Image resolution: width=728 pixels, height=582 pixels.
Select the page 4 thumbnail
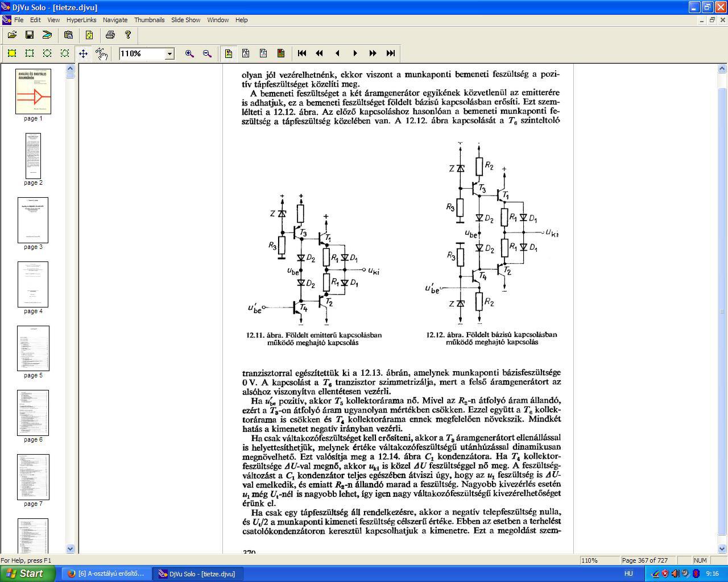point(33,284)
